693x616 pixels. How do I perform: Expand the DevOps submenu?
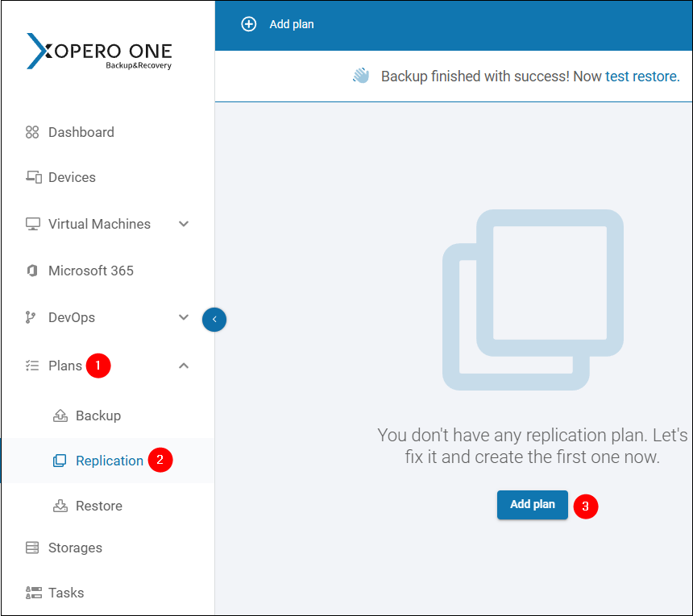(x=184, y=317)
